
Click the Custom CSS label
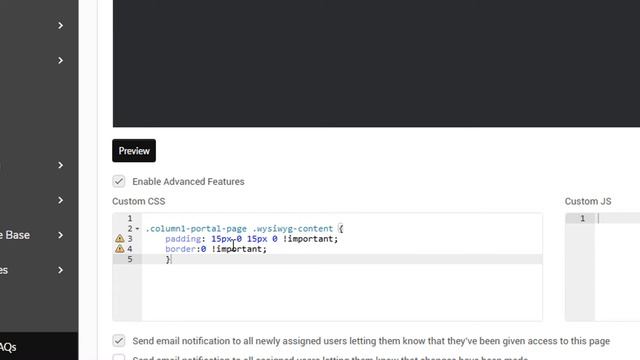139,201
